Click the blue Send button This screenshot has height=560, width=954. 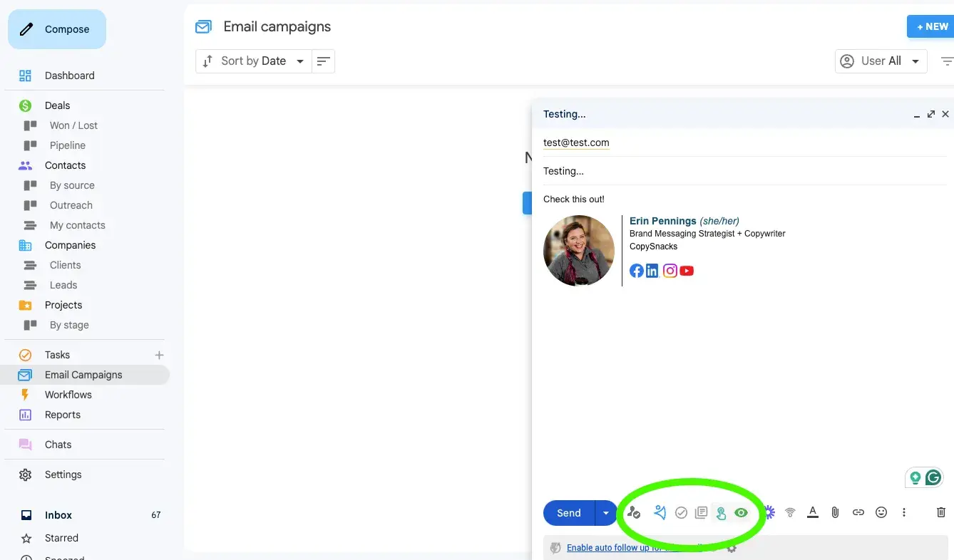[568, 513]
